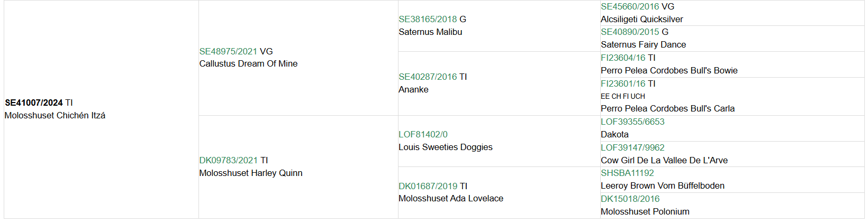Click the DK09783/2021 registration link
The height and width of the screenshot is (223, 868).
[228, 160]
